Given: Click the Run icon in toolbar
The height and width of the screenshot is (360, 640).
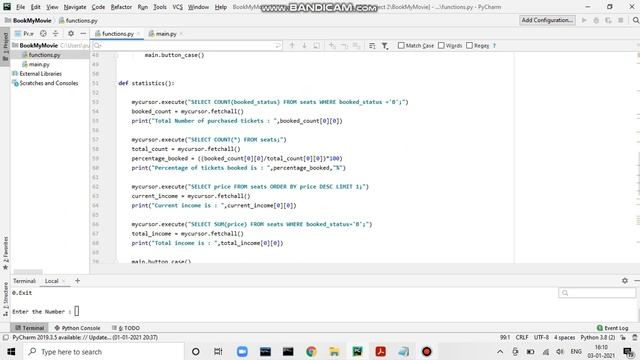Looking at the screenshot, I should (584, 20).
